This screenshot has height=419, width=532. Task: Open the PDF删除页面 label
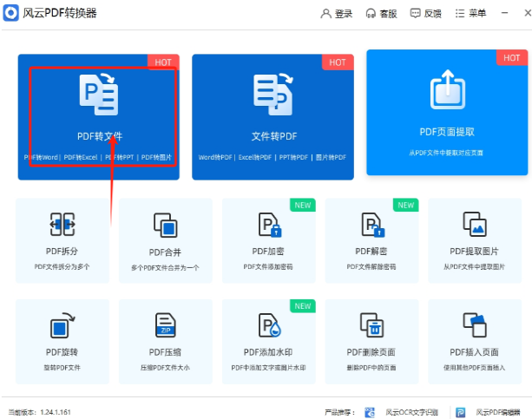(x=371, y=352)
